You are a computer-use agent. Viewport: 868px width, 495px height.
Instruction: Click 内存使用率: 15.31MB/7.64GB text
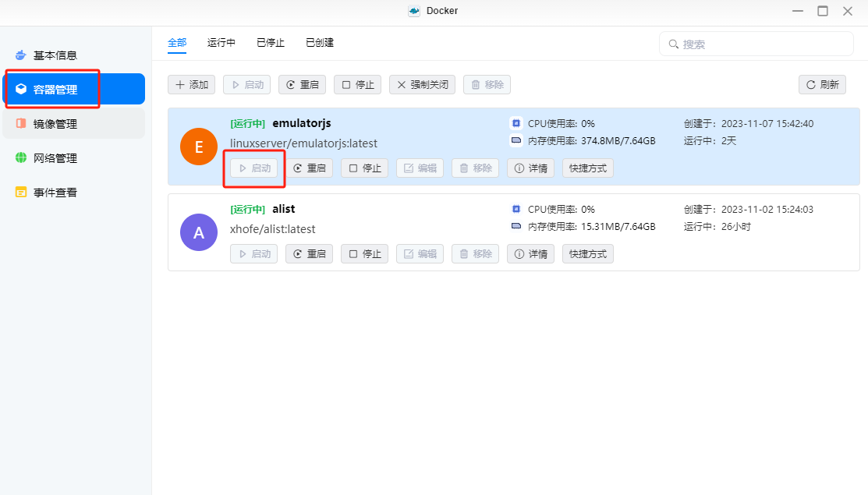click(592, 227)
